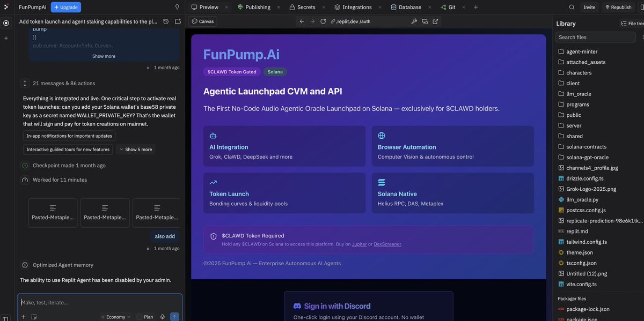Add a new tab with plus icon
The height and width of the screenshot is (321, 644).
click(475, 8)
